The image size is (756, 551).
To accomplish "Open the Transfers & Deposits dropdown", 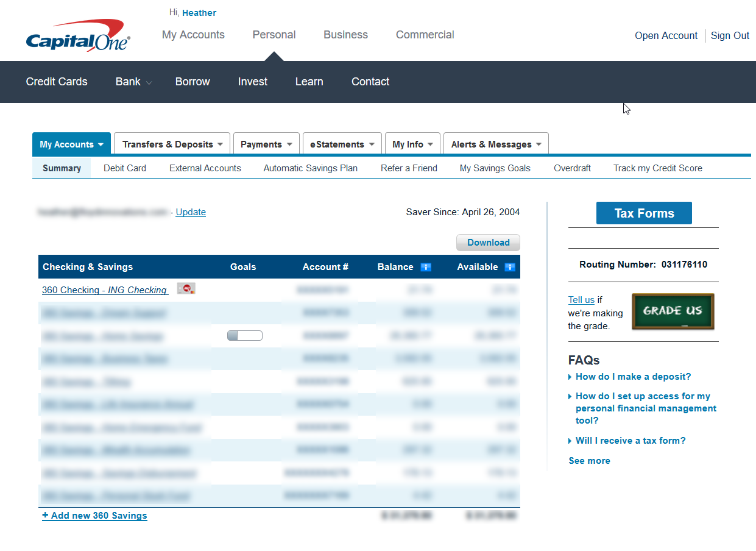I will pos(172,144).
